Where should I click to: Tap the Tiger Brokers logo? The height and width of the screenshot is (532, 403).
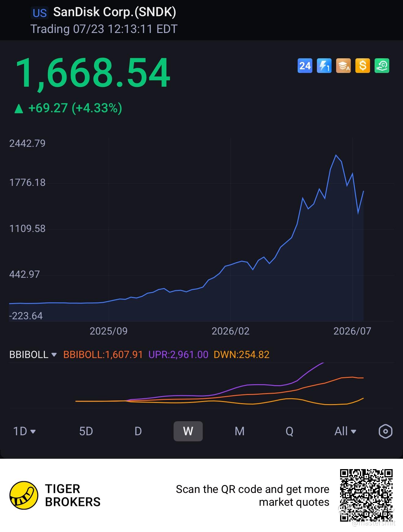point(24,495)
